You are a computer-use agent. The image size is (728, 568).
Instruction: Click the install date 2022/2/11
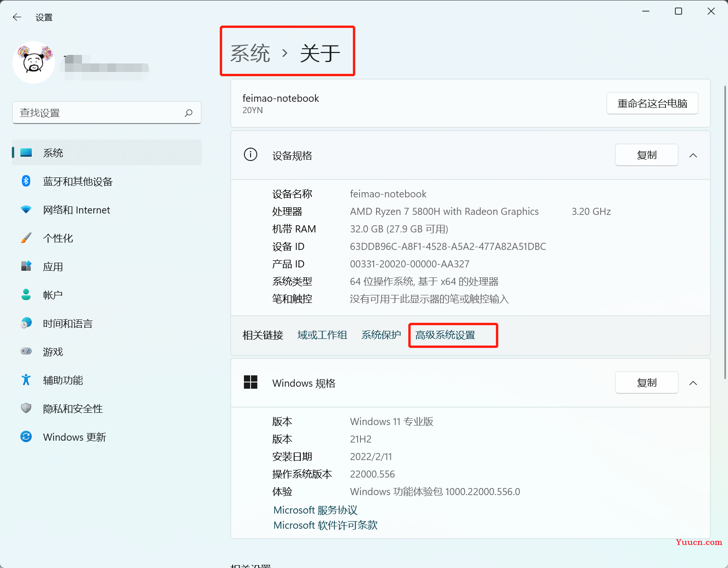[x=371, y=457]
